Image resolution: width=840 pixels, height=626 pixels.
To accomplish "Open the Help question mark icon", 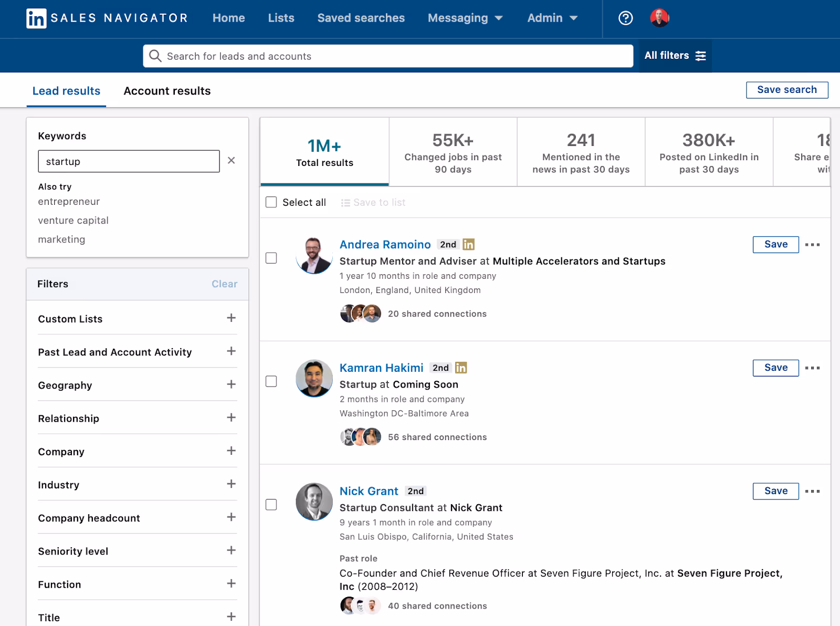I will (x=625, y=18).
